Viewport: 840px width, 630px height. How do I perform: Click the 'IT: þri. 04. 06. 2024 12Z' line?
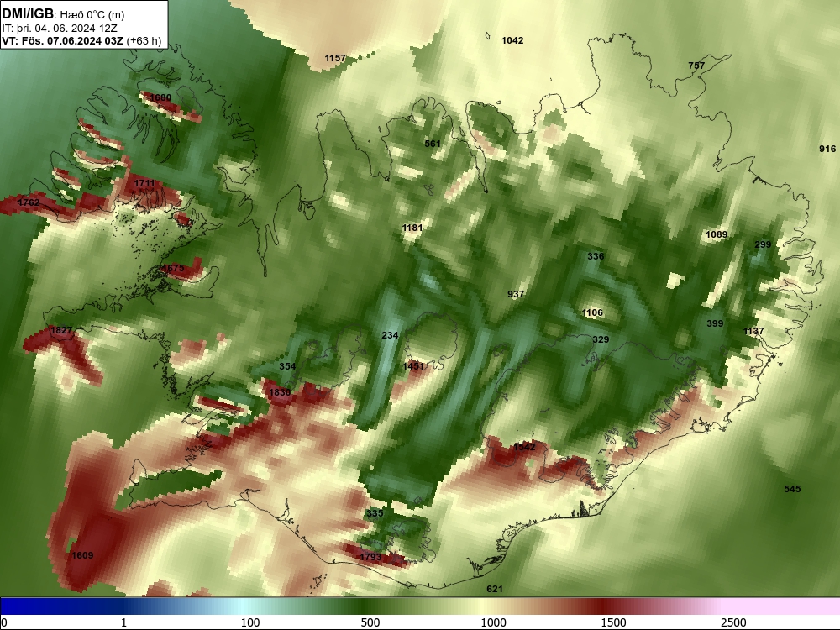pyautogui.click(x=60, y=29)
